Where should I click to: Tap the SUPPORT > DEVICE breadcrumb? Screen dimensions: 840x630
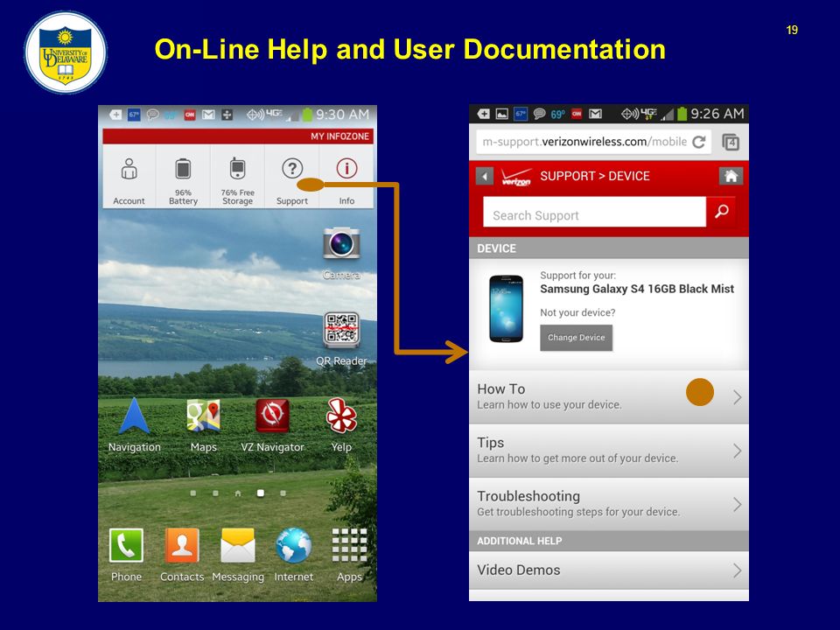595,176
